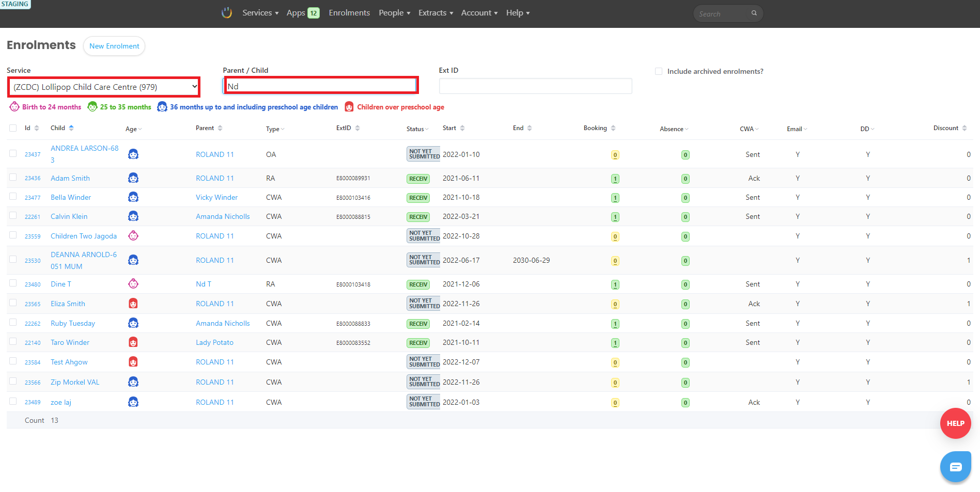Viewport: 980px width, 492px height.
Task: Expand the Account nav dropdown
Action: (479, 13)
